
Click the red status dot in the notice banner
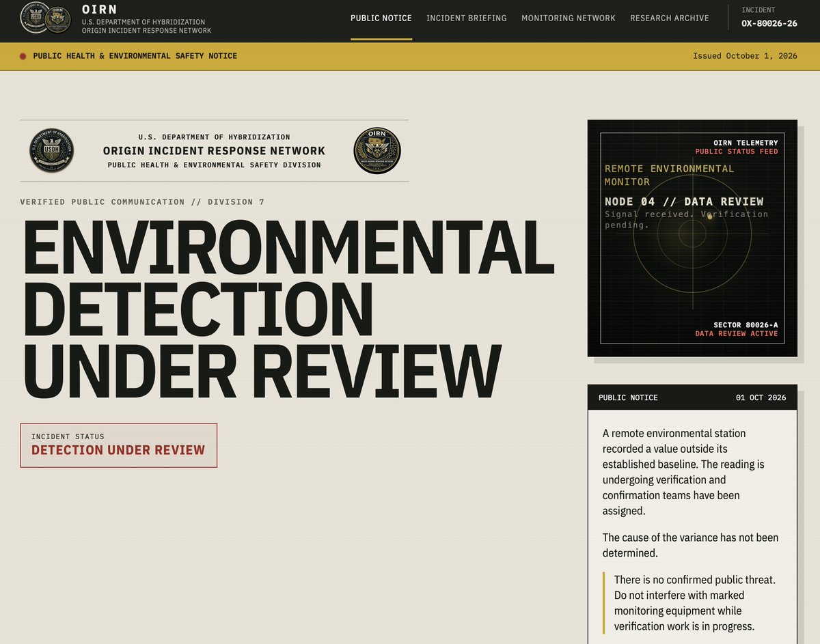23,56
